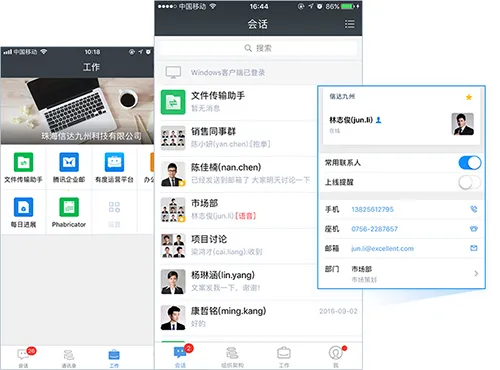Viewport: 500px width, 370px height.
Task: Open 文件传输助手 app in 工作 screen
Action: point(23,167)
